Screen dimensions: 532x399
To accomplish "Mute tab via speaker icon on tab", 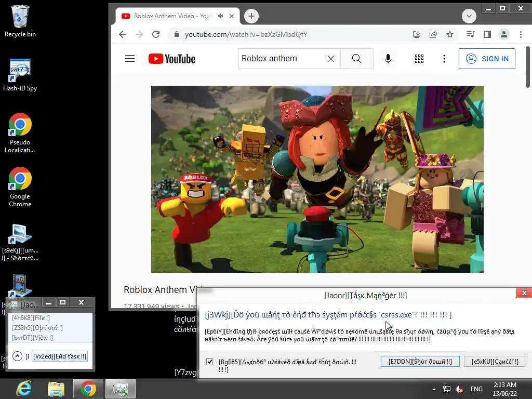I will coord(220,16).
